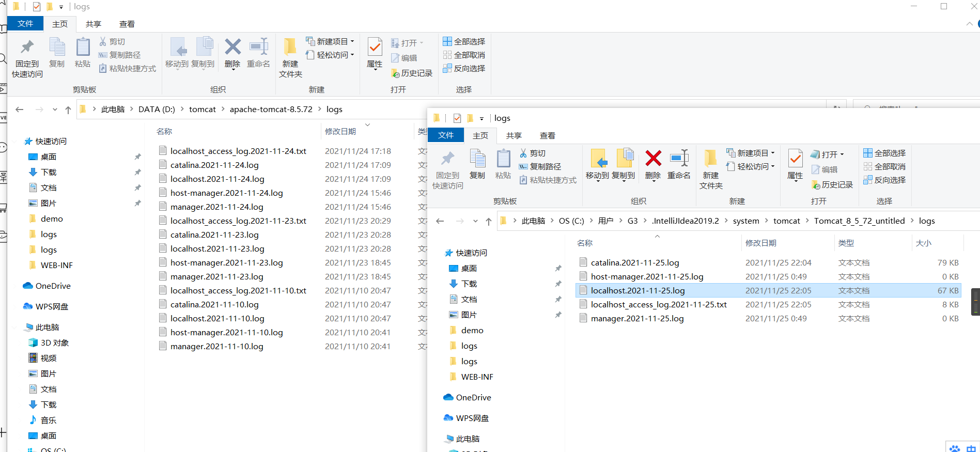Image resolution: width=980 pixels, height=452 pixels.
Task: Go back in front window navigation
Action: [x=440, y=221]
